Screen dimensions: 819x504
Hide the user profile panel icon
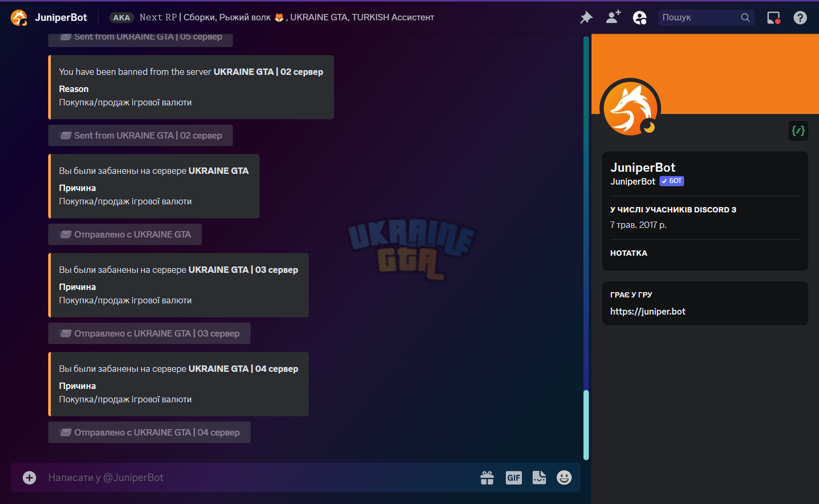coord(640,18)
